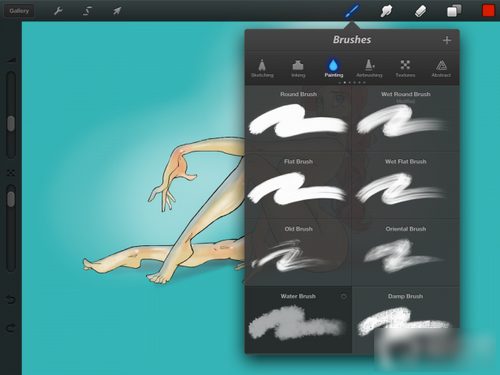
Task: Choose the Damp Brush
Action: (406, 320)
